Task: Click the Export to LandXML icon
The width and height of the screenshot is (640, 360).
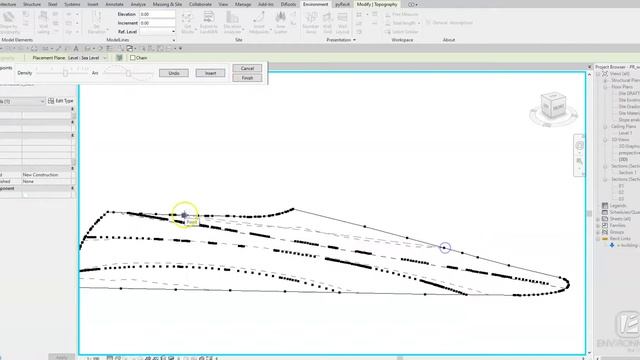Action: pyautogui.click(x=209, y=22)
